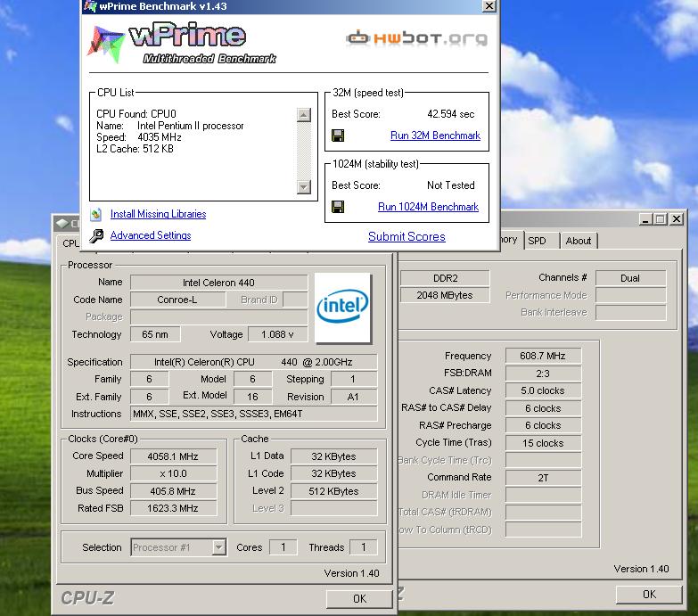Click the Intel Celeron 440 name field

218,283
